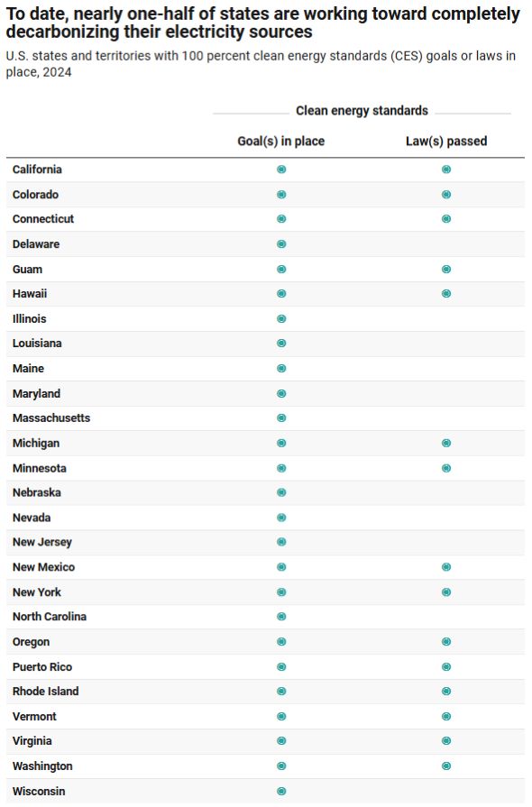
Task: Click Colorado's Law(s) passed dot
Action: [x=446, y=195]
